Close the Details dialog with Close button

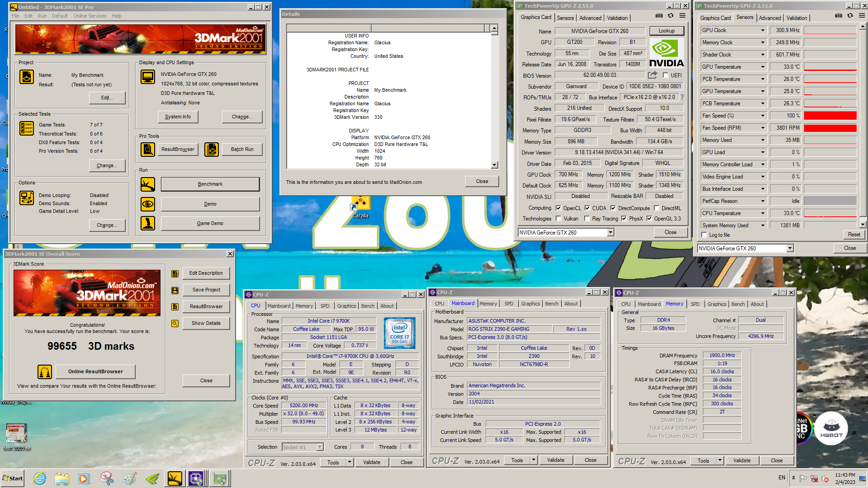[482, 181]
